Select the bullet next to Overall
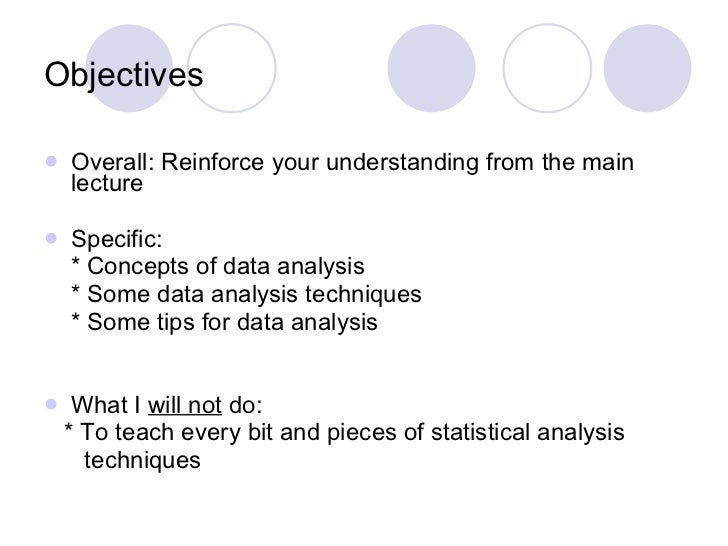 point(51,161)
